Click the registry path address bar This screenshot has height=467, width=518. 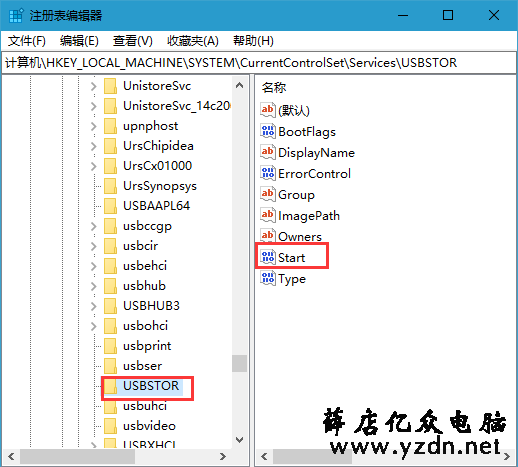pos(259,63)
